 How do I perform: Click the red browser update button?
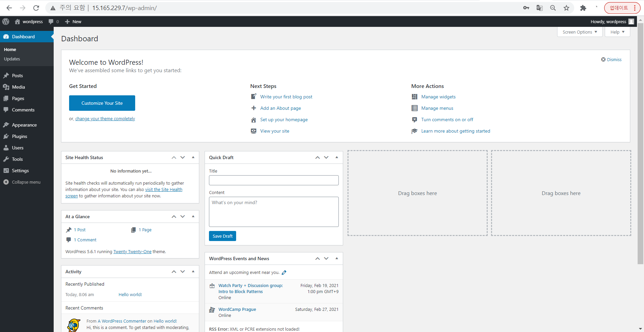tap(622, 8)
